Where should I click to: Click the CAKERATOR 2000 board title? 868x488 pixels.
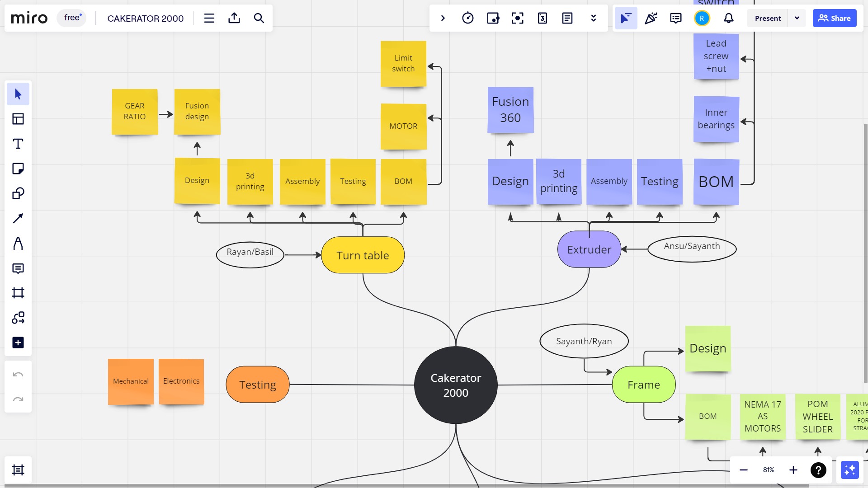coord(145,19)
